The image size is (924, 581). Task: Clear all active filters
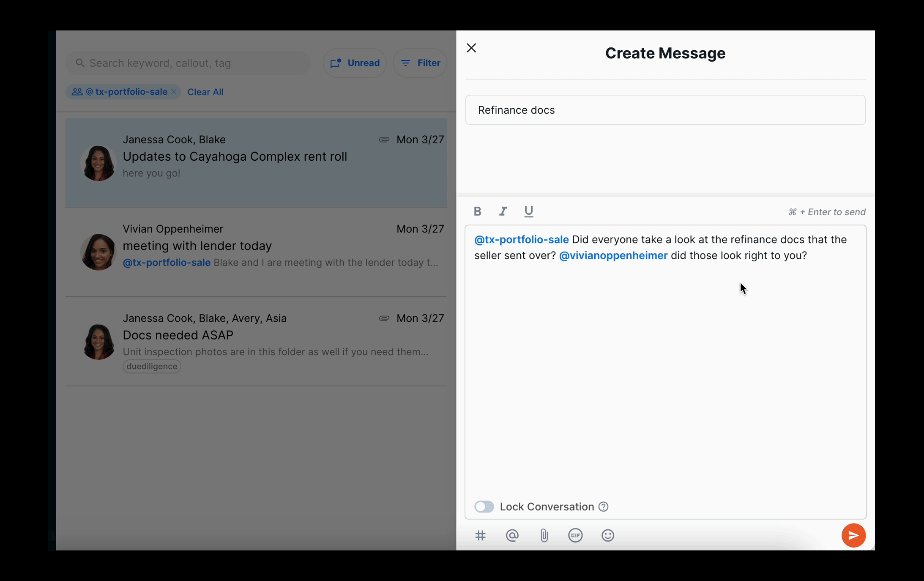pyautogui.click(x=205, y=92)
